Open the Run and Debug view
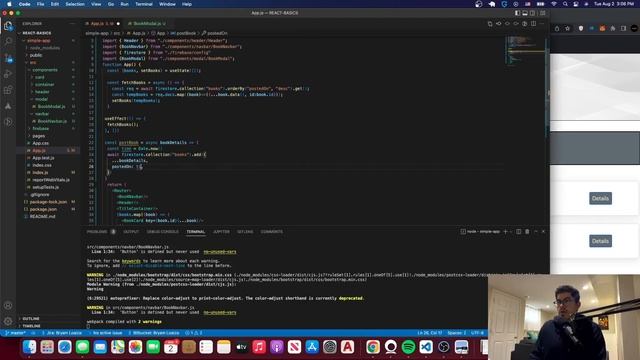The width and height of the screenshot is (640, 360). click(8, 74)
